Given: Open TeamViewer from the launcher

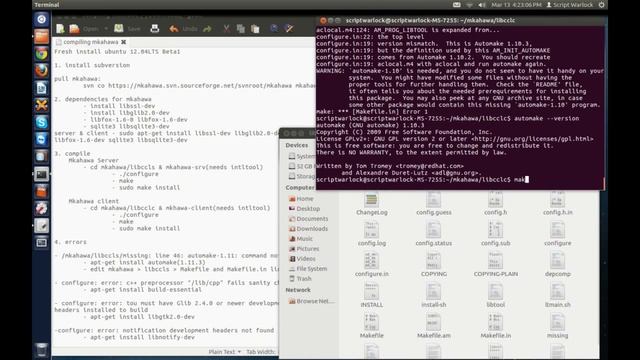Looking at the screenshot, I should click(x=41, y=139).
